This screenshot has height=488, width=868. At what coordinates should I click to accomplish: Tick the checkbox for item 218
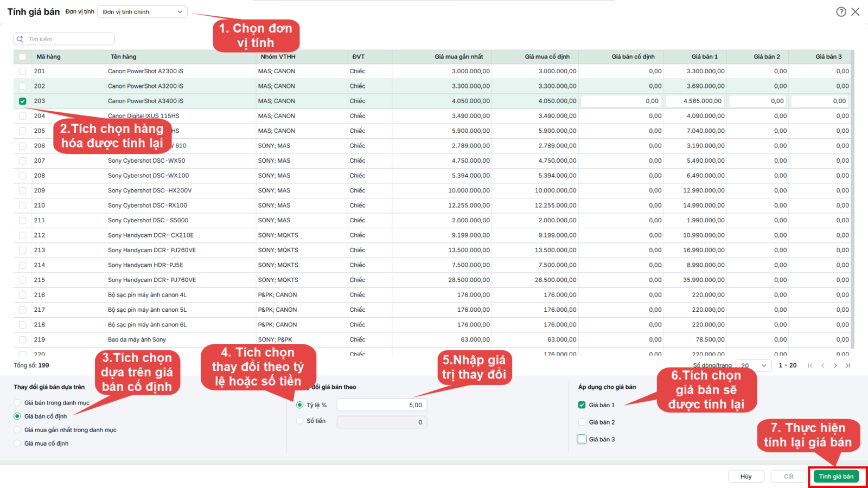pos(22,325)
